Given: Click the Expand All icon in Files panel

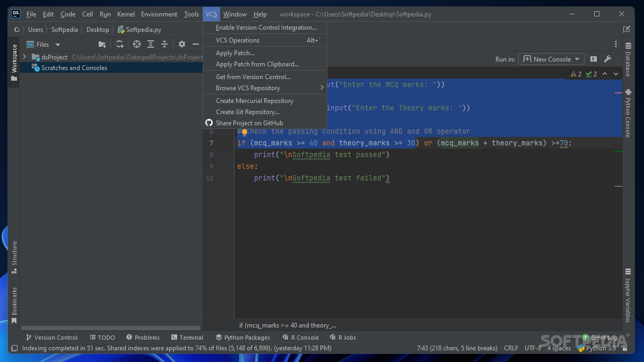Looking at the screenshot, I should (x=151, y=45).
